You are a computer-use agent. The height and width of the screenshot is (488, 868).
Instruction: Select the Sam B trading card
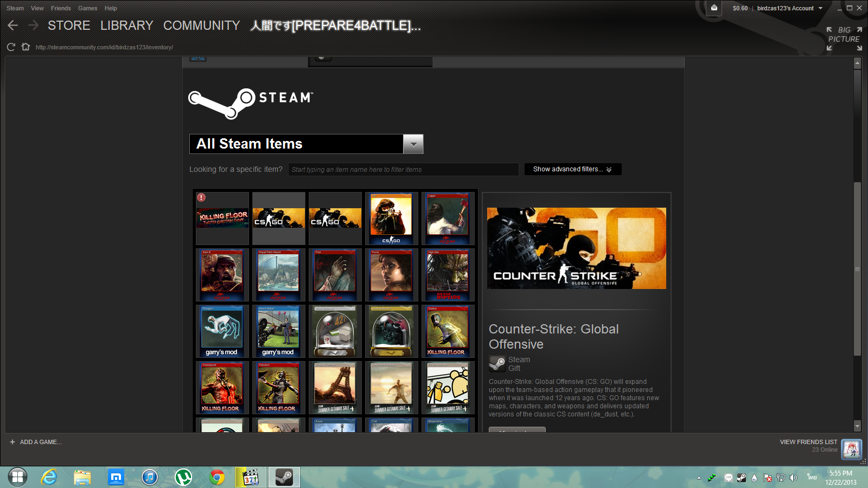pos(222,275)
